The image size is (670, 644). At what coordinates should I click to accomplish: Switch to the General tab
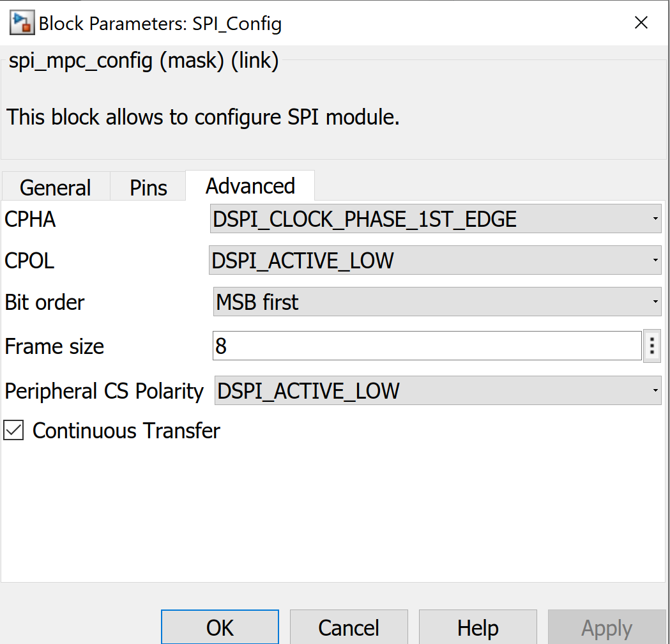[55, 187]
